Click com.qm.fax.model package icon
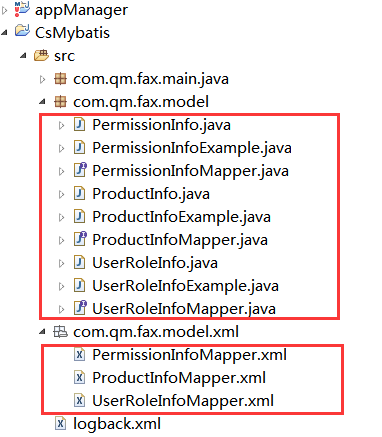 pyautogui.click(x=60, y=102)
